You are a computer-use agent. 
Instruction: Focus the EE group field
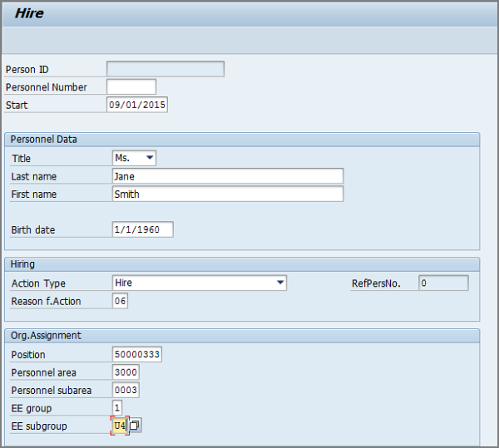(x=117, y=407)
